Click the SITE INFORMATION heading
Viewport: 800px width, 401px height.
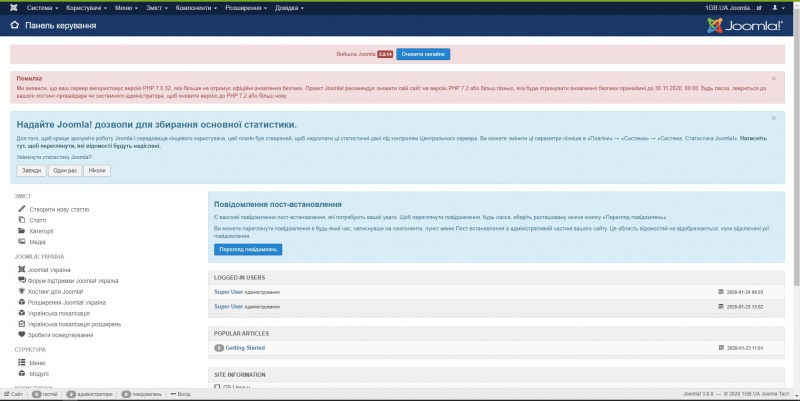tap(240, 374)
